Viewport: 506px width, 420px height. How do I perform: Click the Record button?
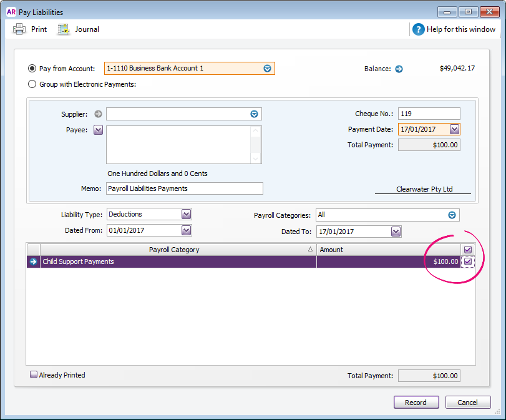coord(416,402)
